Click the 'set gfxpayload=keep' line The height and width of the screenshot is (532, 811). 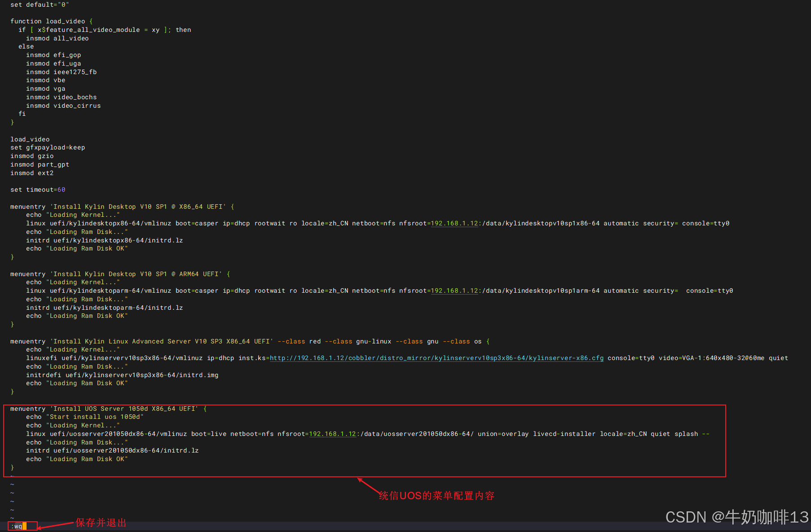pyautogui.click(x=48, y=147)
